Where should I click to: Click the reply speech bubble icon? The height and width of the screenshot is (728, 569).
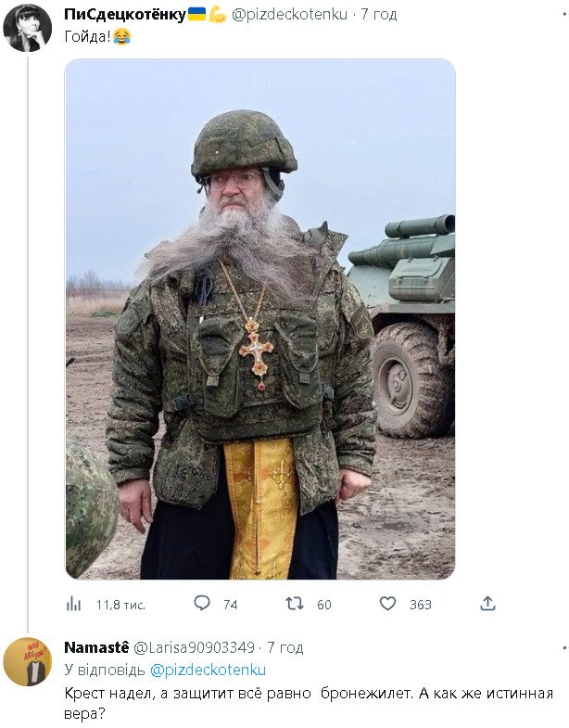point(202,604)
